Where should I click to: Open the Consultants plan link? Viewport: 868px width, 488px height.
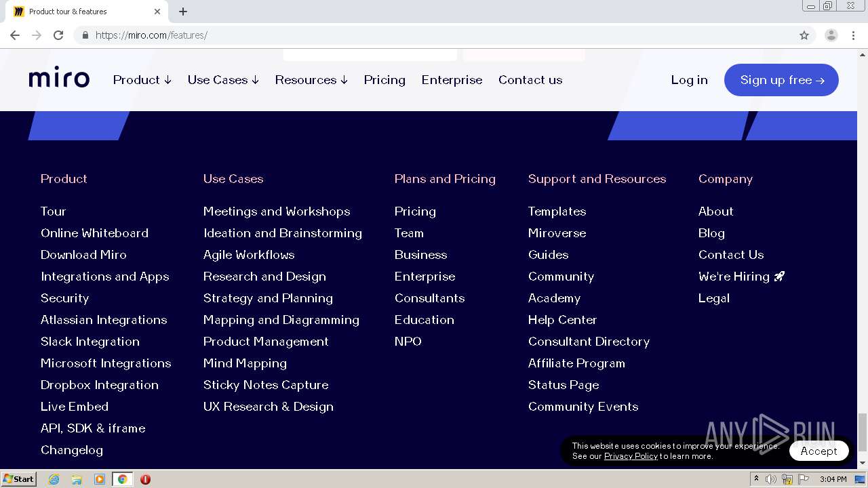click(x=429, y=298)
